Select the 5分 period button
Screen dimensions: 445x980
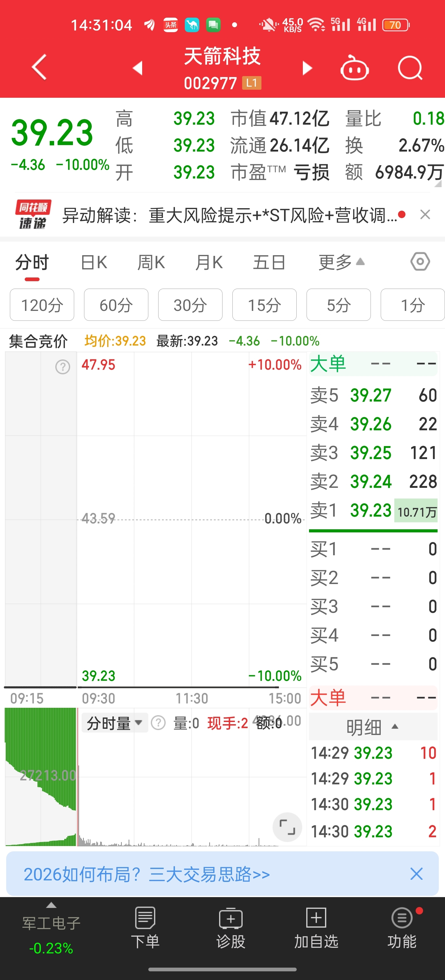coord(338,305)
